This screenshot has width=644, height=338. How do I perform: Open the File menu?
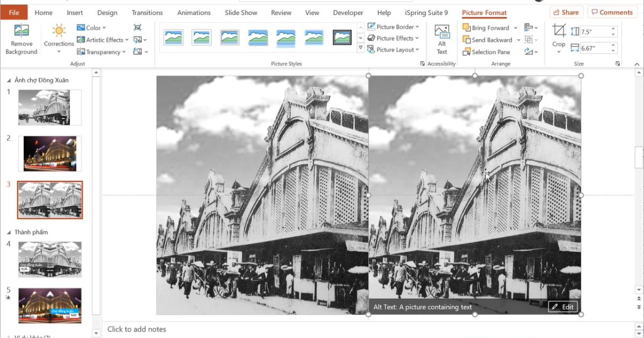coord(14,12)
